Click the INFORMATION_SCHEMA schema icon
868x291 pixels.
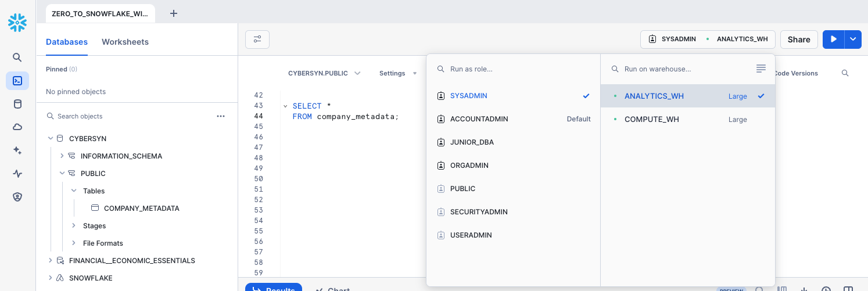coord(71,156)
